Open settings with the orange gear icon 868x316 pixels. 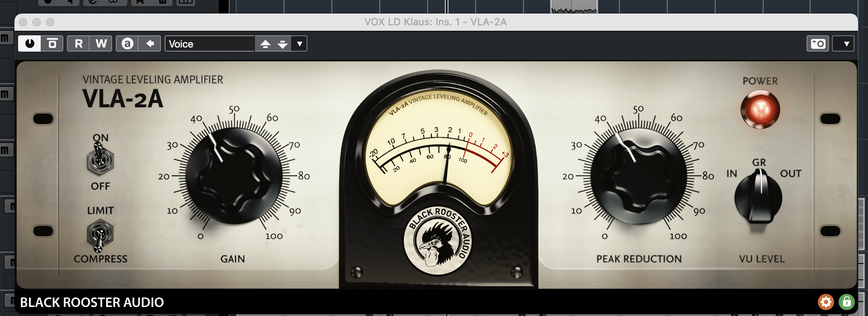pyautogui.click(x=826, y=302)
